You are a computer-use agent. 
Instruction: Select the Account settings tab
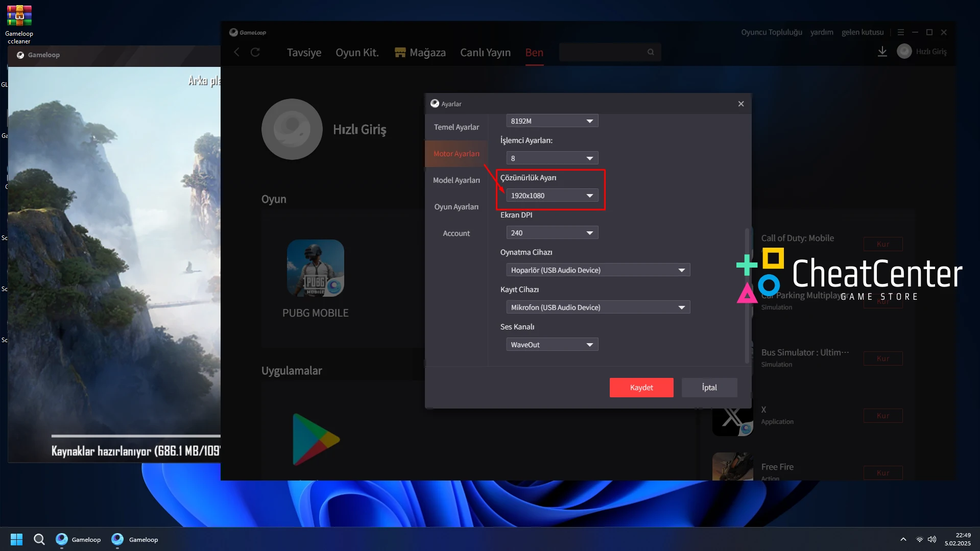[456, 233]
